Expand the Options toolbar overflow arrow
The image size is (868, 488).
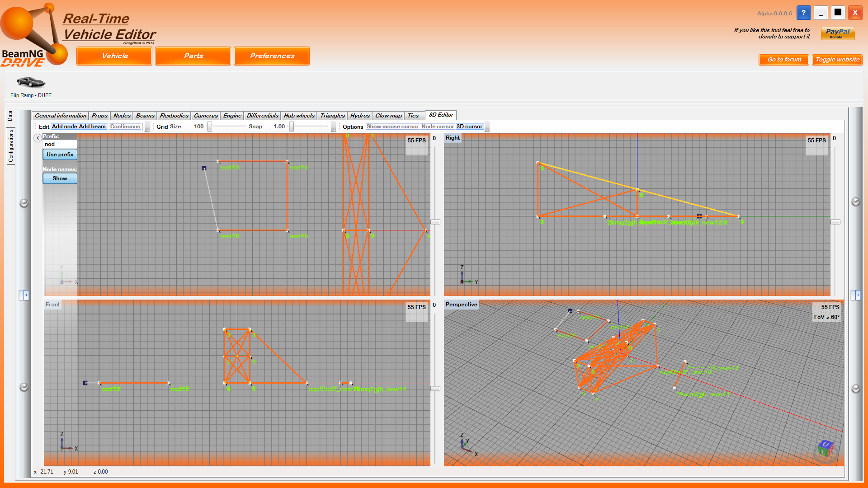point(487,129)
